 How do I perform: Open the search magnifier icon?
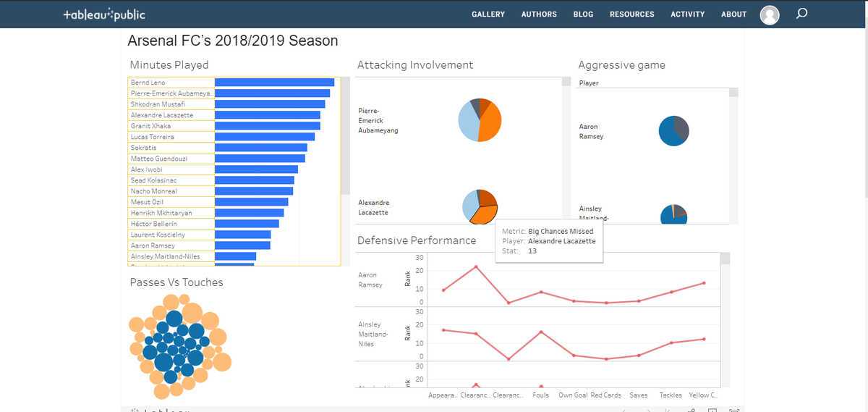(x=801, y=14)
